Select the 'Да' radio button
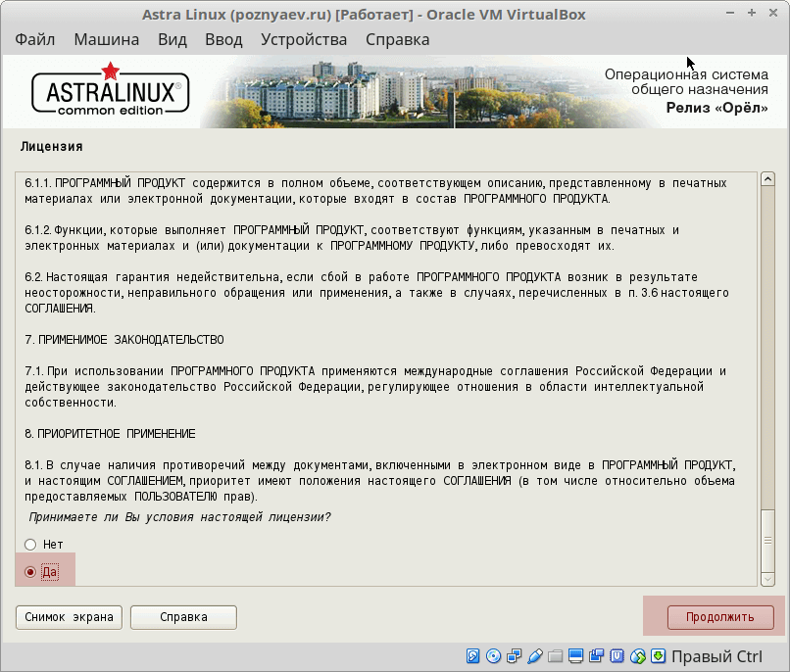This screenshot has height=672, width=790. pos(30,572)
